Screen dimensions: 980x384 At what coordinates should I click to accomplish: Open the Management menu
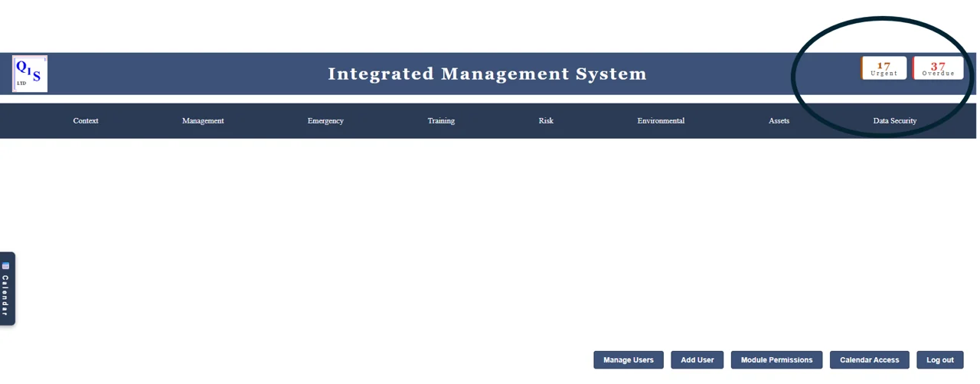pyautogui.click(x=203, y=121)
